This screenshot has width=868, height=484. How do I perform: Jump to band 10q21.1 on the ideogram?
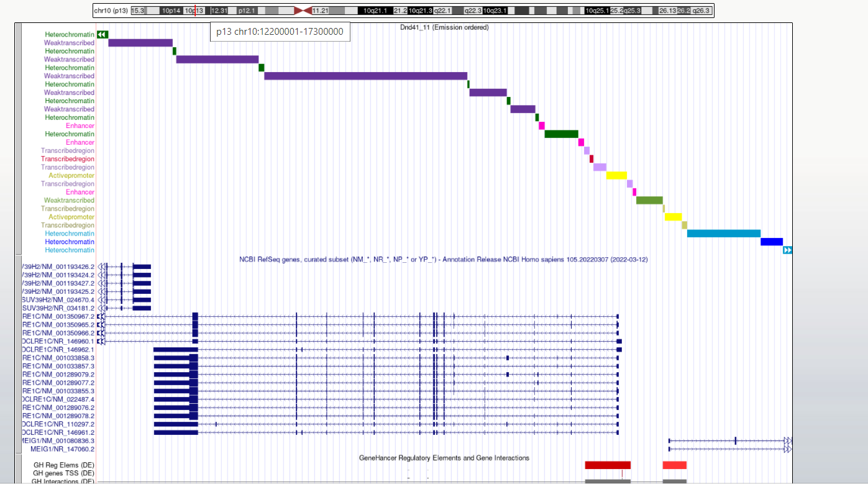click(x=375, y=11)
